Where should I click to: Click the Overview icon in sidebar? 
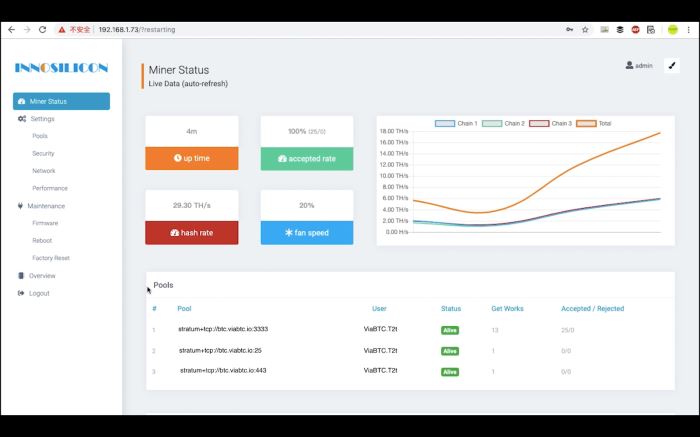pyautogui.click(x=21, y=275)
